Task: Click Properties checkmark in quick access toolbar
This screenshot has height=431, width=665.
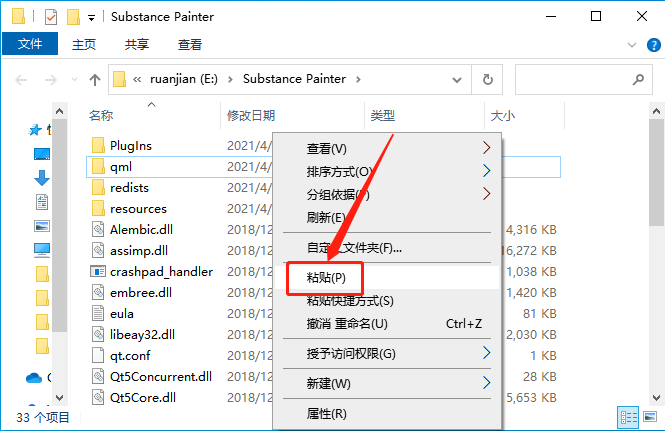Action: coord(51,17)
